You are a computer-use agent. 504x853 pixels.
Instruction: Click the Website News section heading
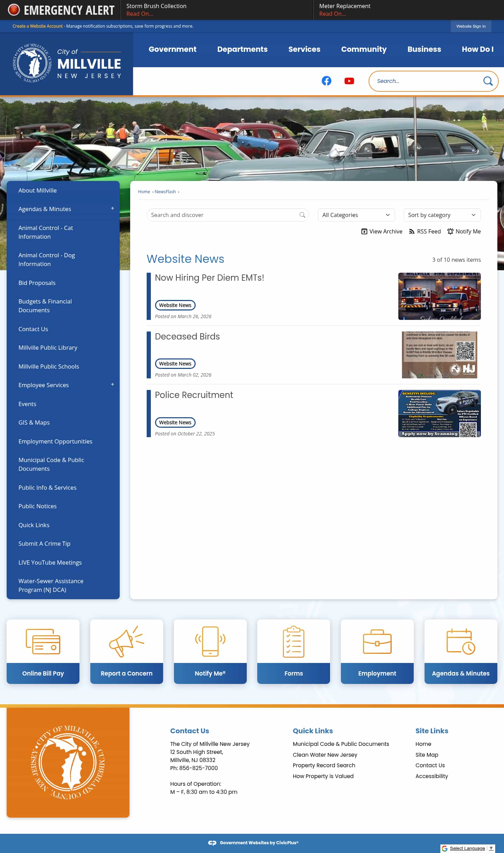coord(185,259)
